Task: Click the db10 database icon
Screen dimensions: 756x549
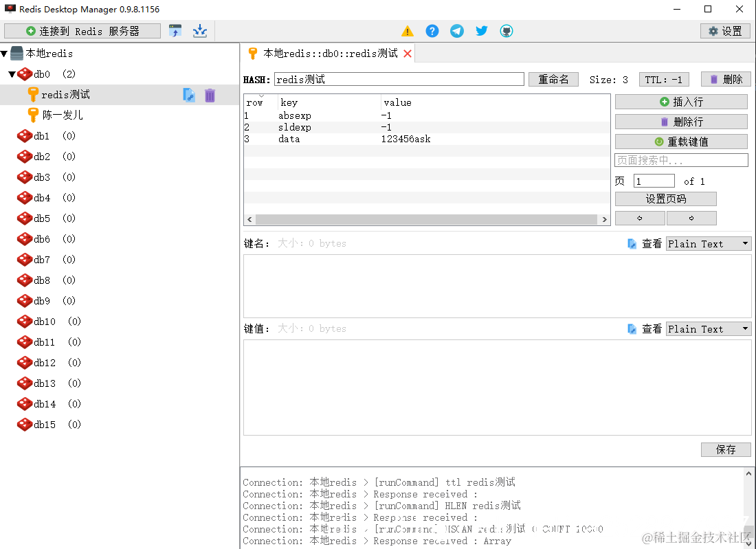Action: [25, 321]
